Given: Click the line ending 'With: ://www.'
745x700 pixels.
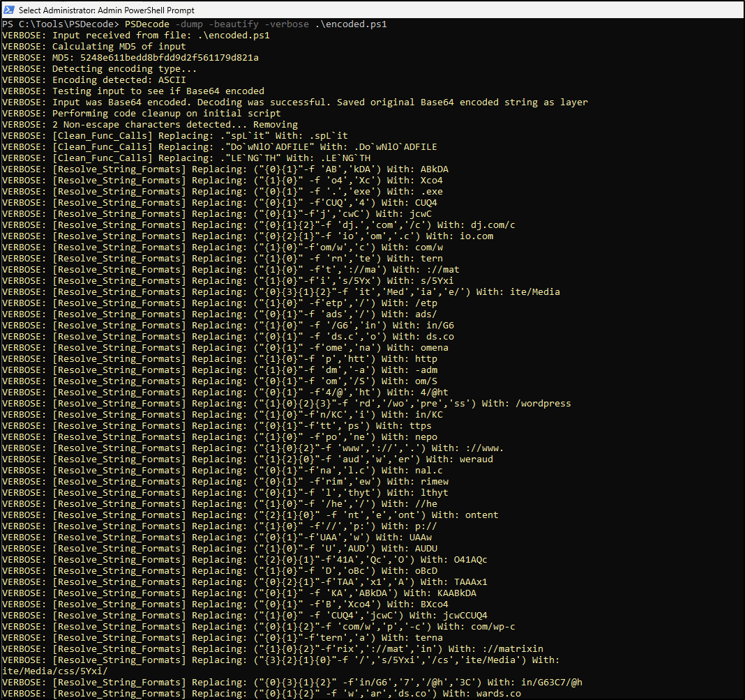Looking at the screenshot, I should 253,448.
